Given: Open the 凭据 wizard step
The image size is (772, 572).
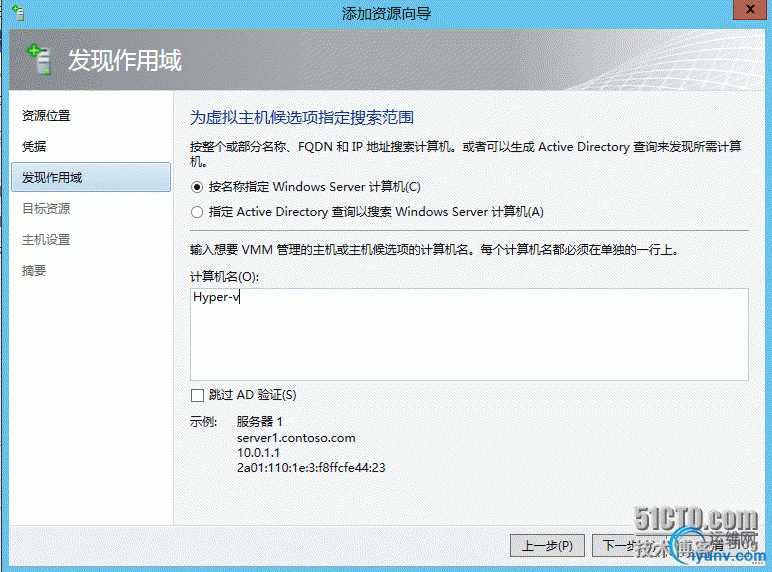Looking at the screenshot, I should [34, 146].
